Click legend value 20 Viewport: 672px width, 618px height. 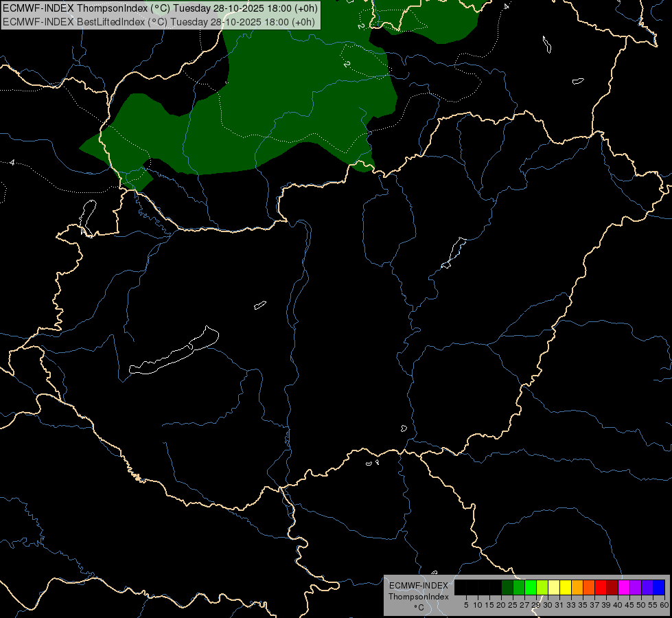click(x=501, y=605)
